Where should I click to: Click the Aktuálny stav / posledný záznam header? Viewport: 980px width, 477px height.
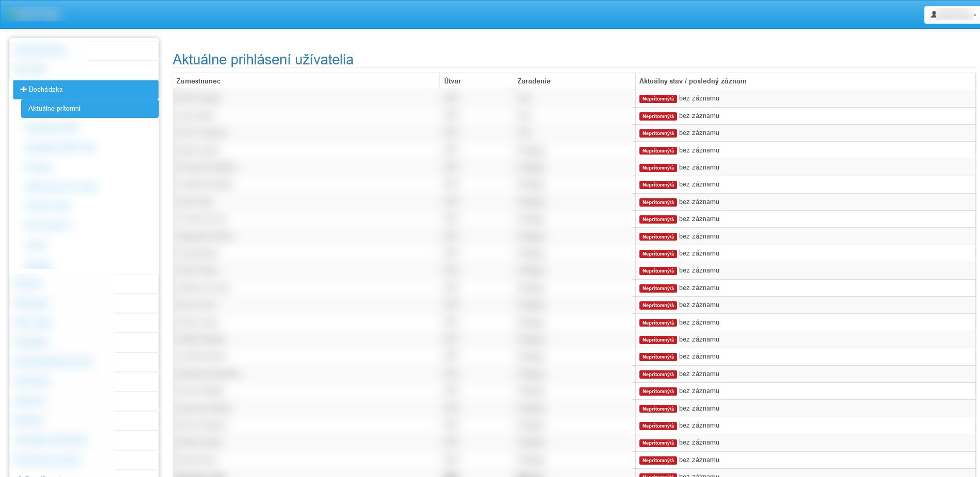692,81
